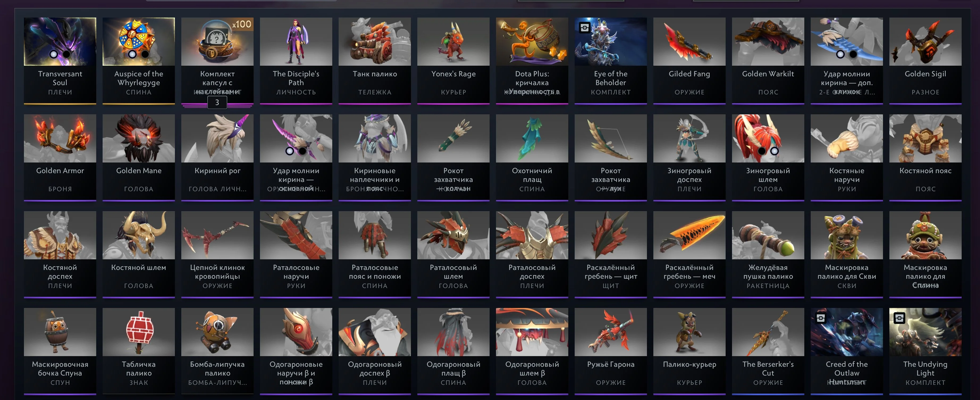Click the Палико-курьер name label

(689, 364)
